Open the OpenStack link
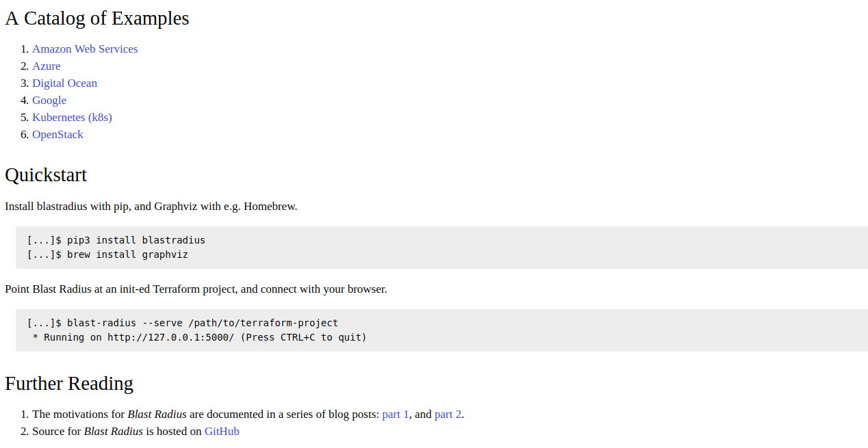 tap(58, 135)
